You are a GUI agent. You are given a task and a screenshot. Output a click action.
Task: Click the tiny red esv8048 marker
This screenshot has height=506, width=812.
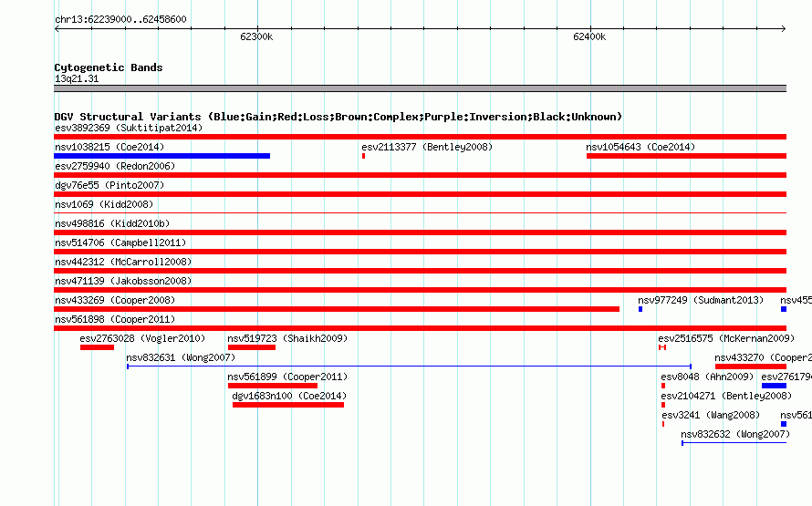pos(663,386)
